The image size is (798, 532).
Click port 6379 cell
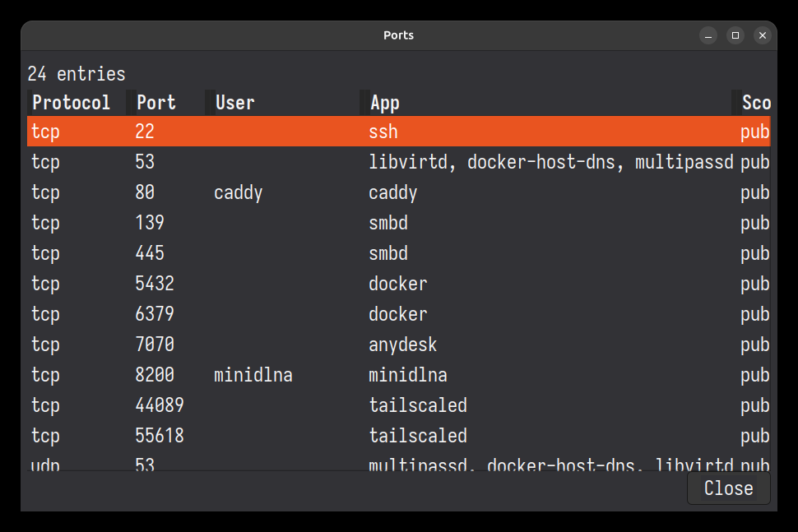click(x=155, y=314)
